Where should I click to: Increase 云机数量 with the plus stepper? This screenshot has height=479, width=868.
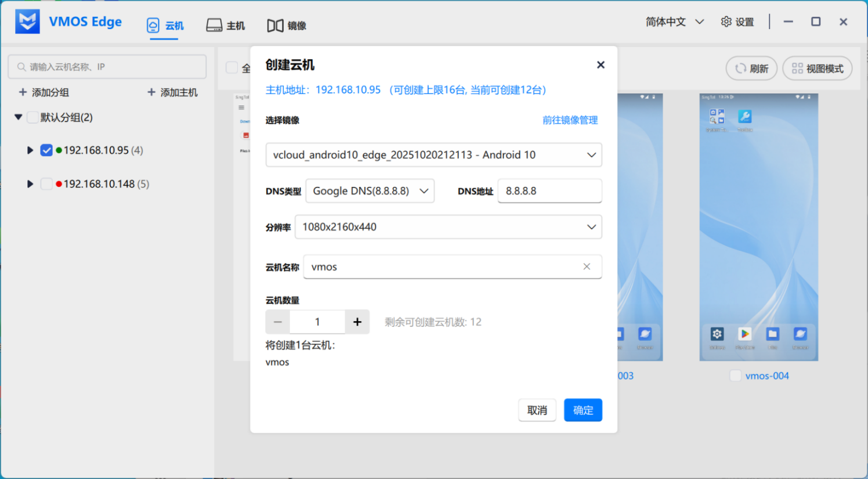[x=357, y=322]
